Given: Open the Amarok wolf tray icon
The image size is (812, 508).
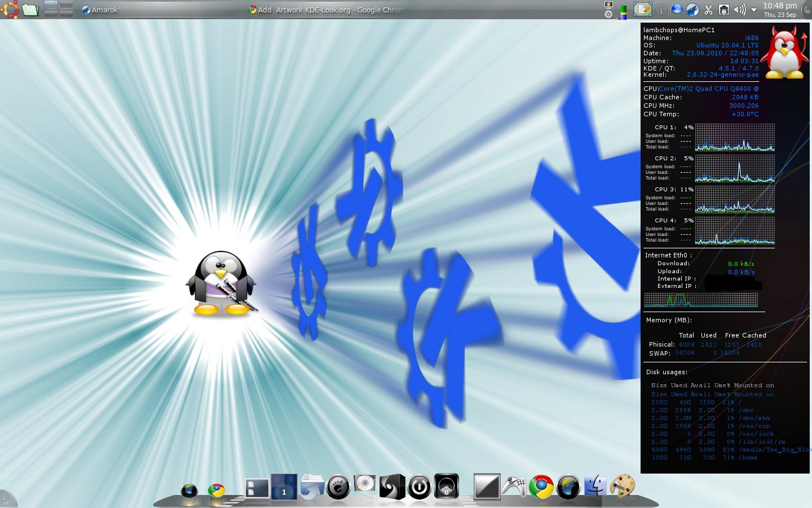Looking at the screenshot, I should [692, 10].
